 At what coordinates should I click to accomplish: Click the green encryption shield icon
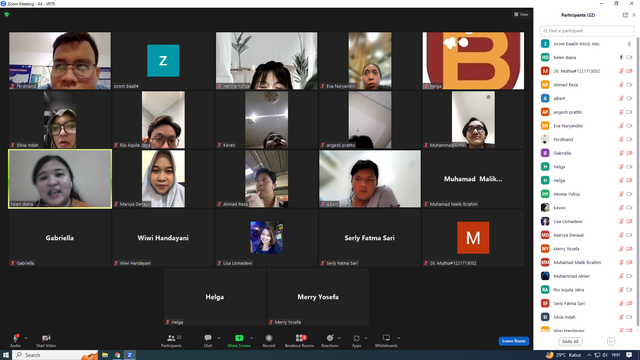[x=7, y=14]
